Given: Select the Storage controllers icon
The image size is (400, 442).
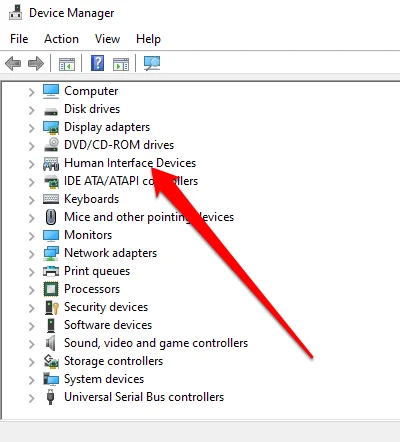Looking at the screenshot, I should pyautogui.click(x=51, y=361).
